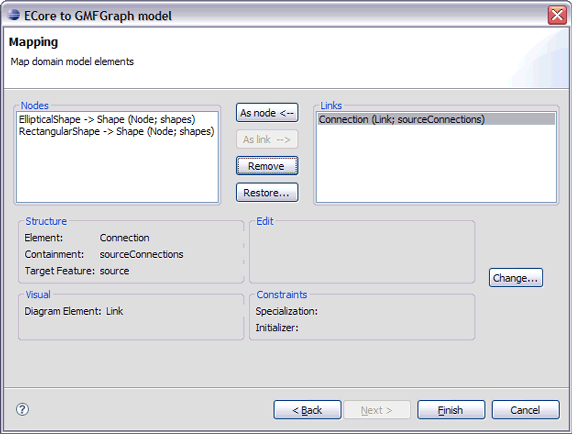
Task: Click the 'Nodes' group label
Action: [35, 105]
